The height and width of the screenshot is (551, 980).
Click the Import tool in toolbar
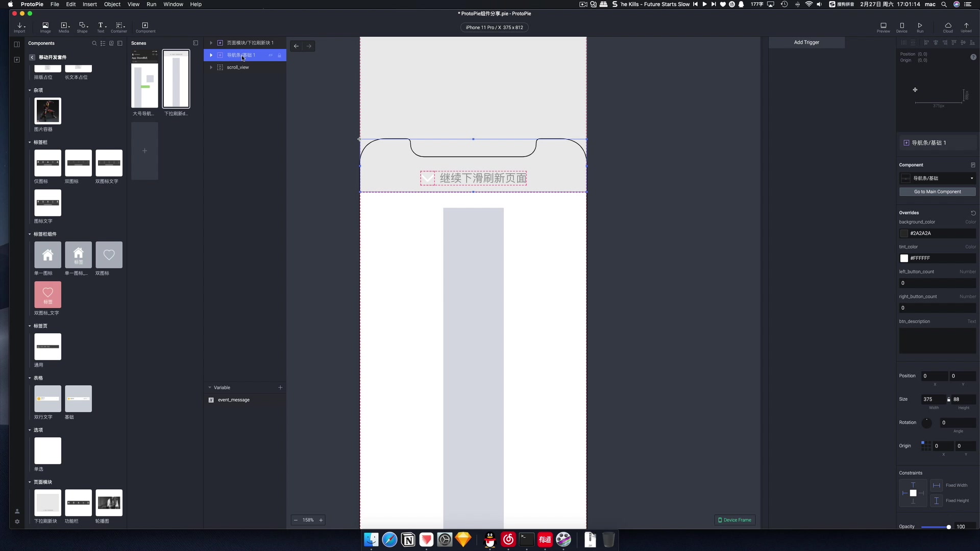[20, 27]
